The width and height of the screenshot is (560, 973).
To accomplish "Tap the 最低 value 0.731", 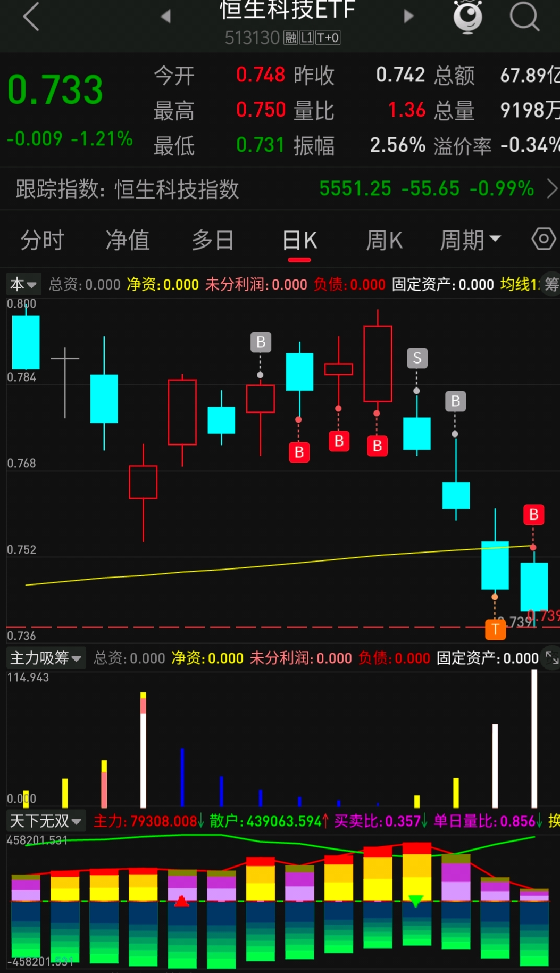I will [261, 145].
